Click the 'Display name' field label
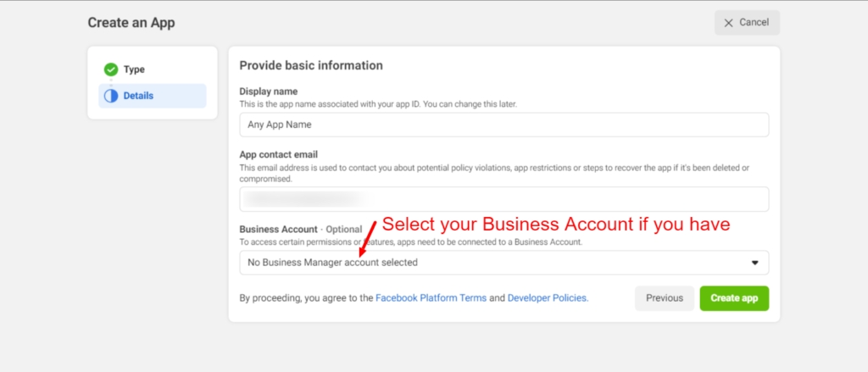This screenshot has width=868, height=372. coord(268,92)
